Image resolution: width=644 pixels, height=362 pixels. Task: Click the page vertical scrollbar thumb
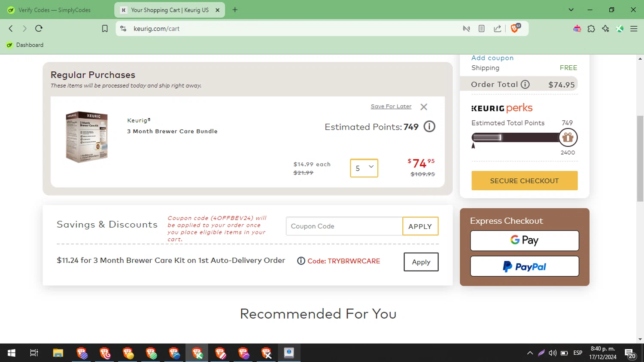(x=640, y=158)
